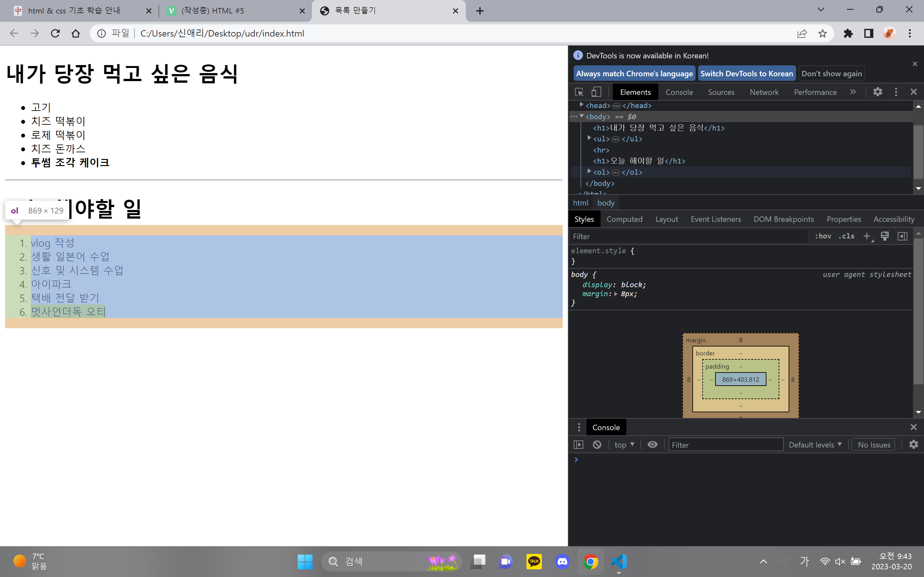Expand the ul element node

589,138
